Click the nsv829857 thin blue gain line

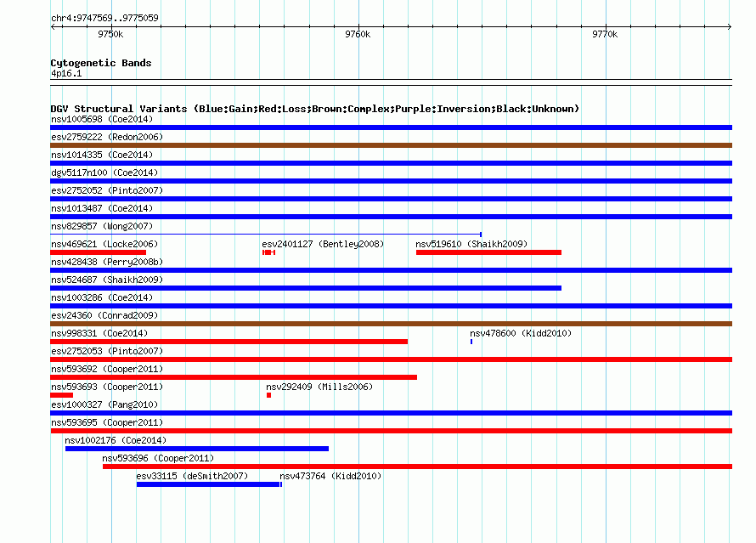[x=266, y=235]
